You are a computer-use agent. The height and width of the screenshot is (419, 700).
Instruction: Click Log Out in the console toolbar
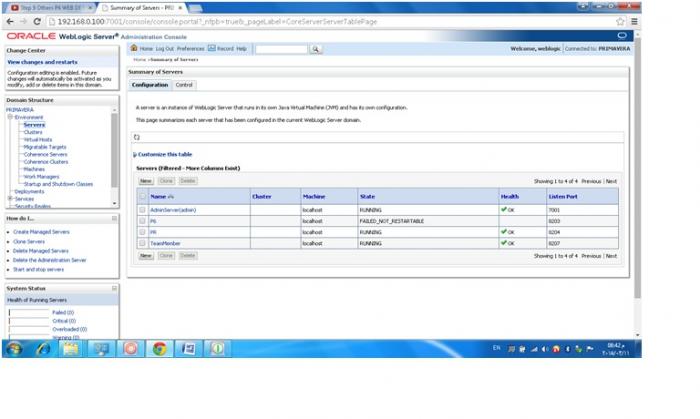pyautogui.click(x=164, y=49)
